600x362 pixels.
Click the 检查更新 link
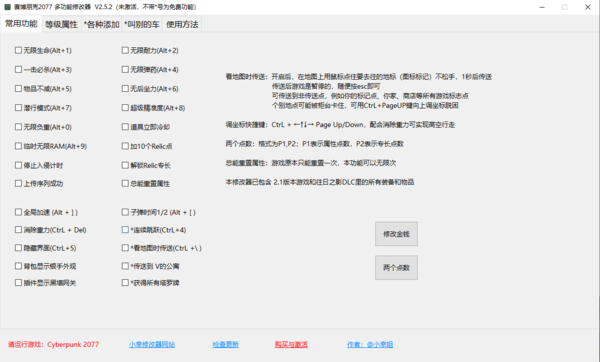[226, 344]
